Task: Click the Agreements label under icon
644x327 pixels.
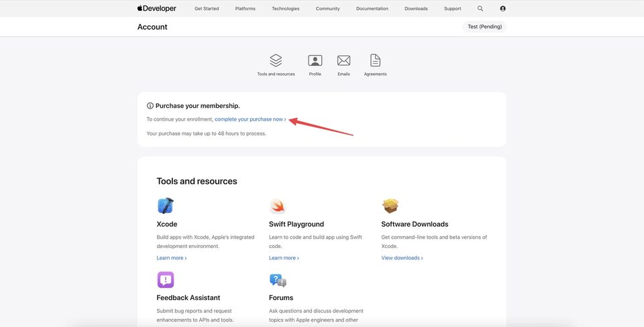Action: [x=376, y=74]
